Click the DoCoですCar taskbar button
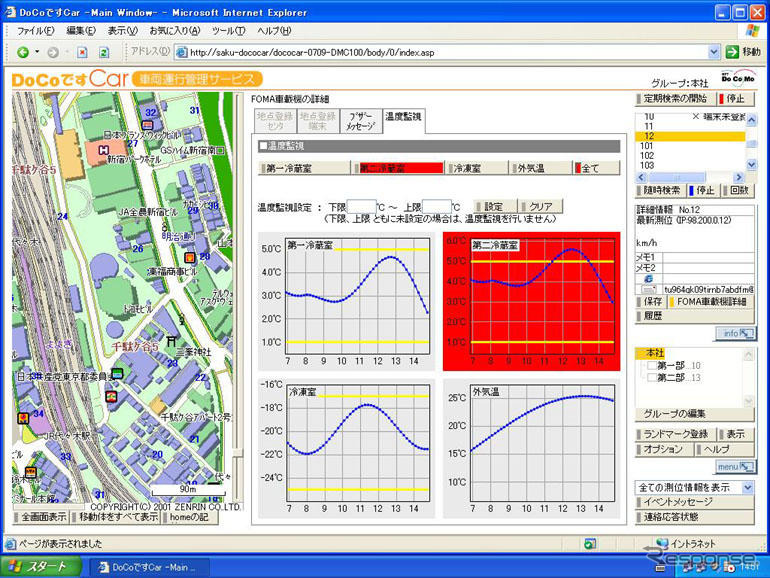Screen dimensions: 770x578 coord(150,567)
